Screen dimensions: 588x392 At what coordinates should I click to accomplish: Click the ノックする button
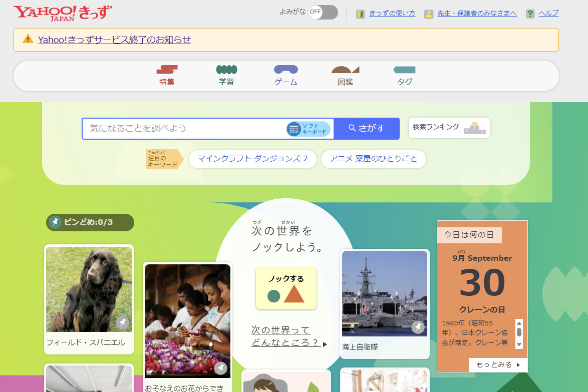pos(286,288)
